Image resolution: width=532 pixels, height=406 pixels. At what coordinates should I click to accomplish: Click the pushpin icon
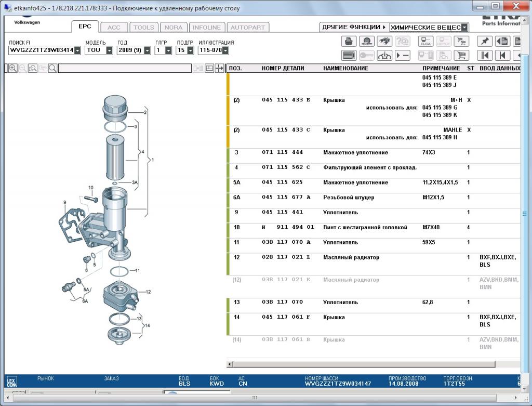pyautogui.click(x=485, y=42)
